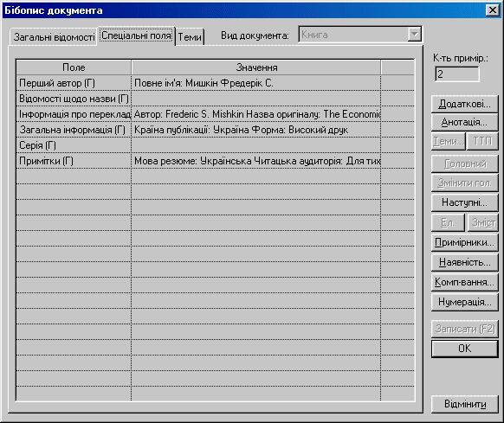Cancel using the Відмінити button

click(x=464, y=404)
